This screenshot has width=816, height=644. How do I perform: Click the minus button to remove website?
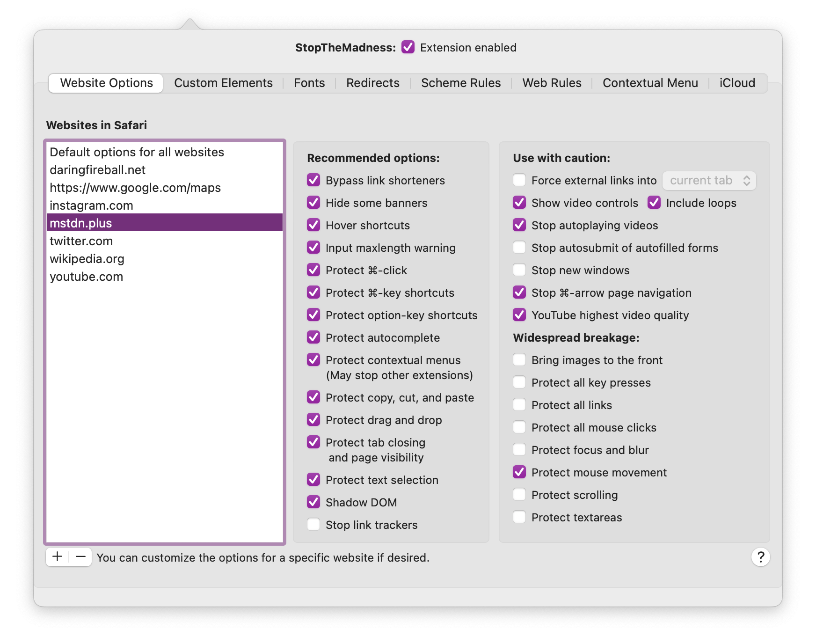80,556
